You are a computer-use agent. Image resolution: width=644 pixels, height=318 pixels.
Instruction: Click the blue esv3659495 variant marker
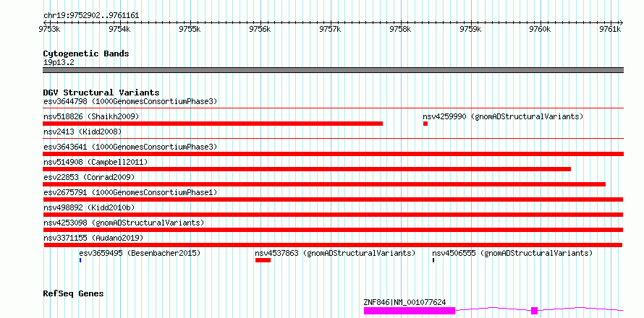80,260
